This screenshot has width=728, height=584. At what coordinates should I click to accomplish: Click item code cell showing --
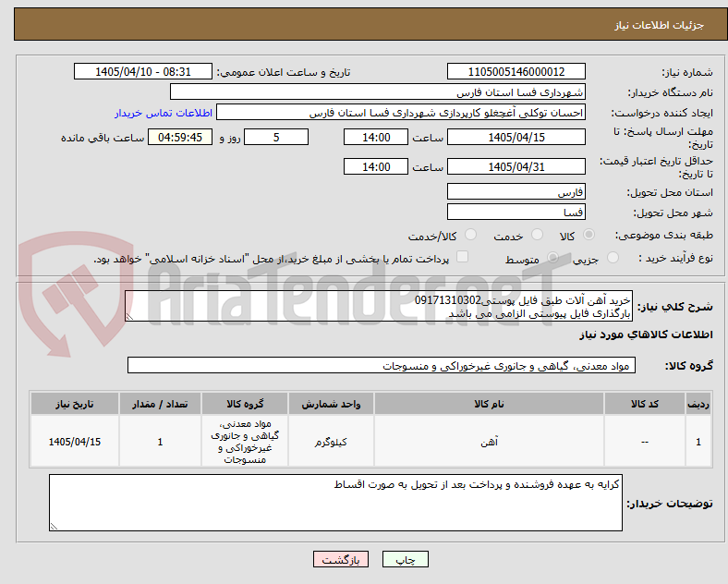(x=645, y=442)
